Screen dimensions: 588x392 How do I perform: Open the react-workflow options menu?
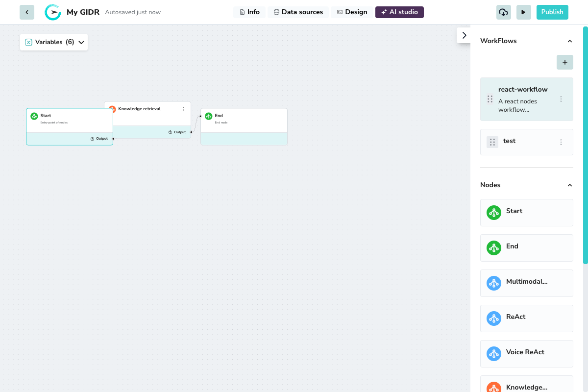[561, 98]
